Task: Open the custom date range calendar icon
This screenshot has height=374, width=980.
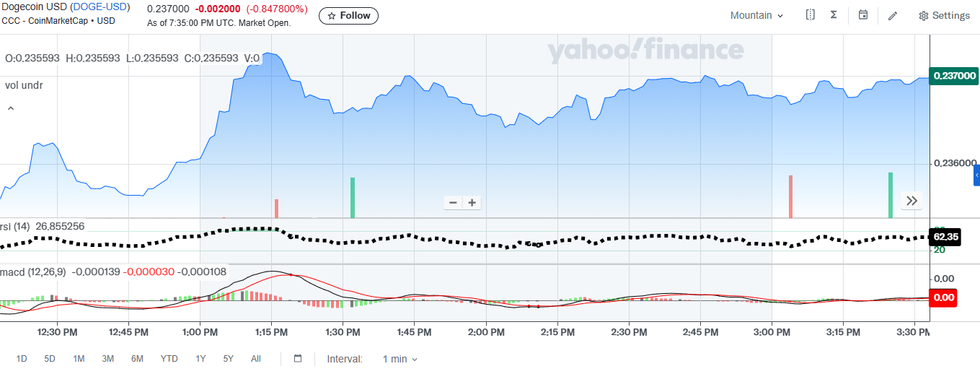Action: pos(298,359)
